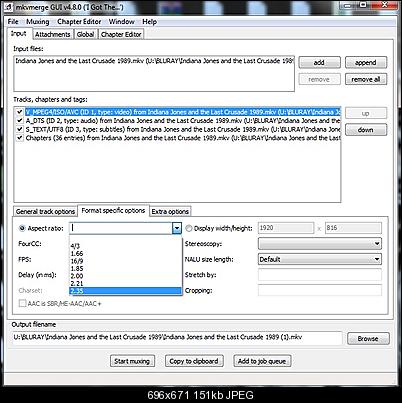Select the Input tab
The image size is (402, 403).
(19, 34)
